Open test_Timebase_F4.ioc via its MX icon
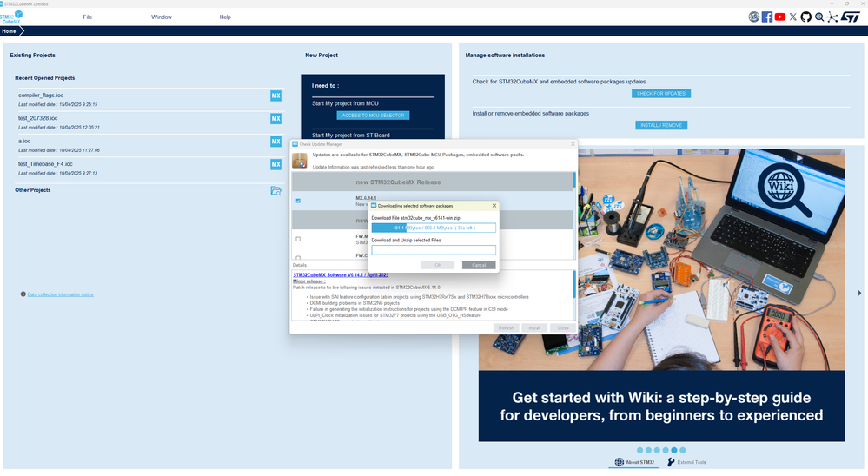The image size is (868, 476). (x=275, y=164)
